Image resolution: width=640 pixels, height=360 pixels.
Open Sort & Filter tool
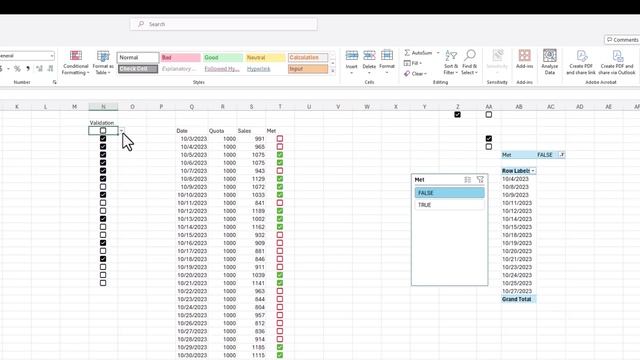[451, 62]
